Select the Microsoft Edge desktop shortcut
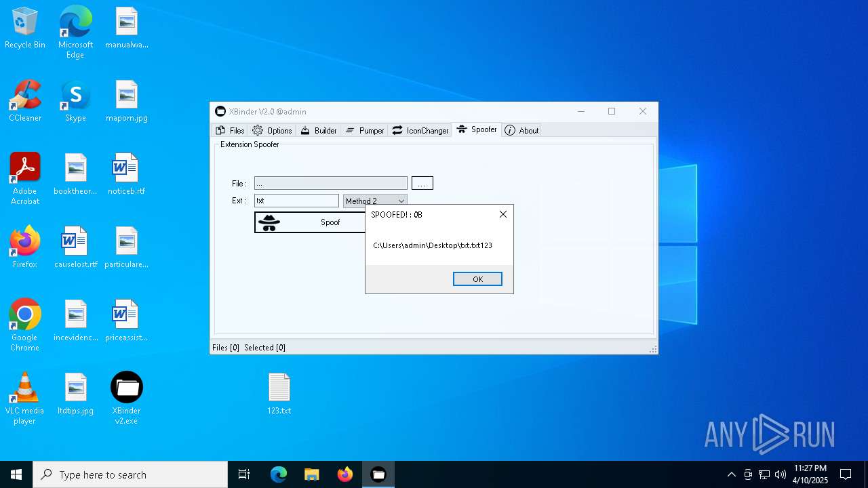This screenshot has width=868, height=488. pyautogui.click(x=75, y=33)
